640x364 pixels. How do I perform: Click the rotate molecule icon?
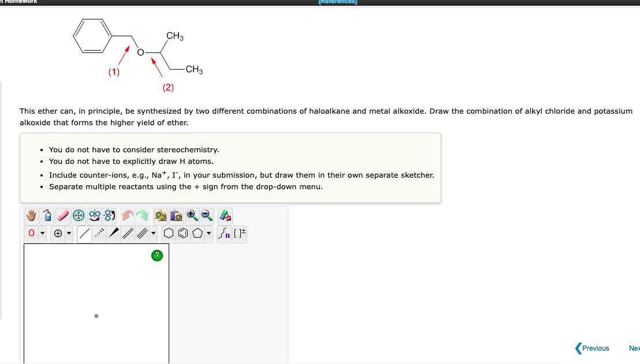(110, 215)
